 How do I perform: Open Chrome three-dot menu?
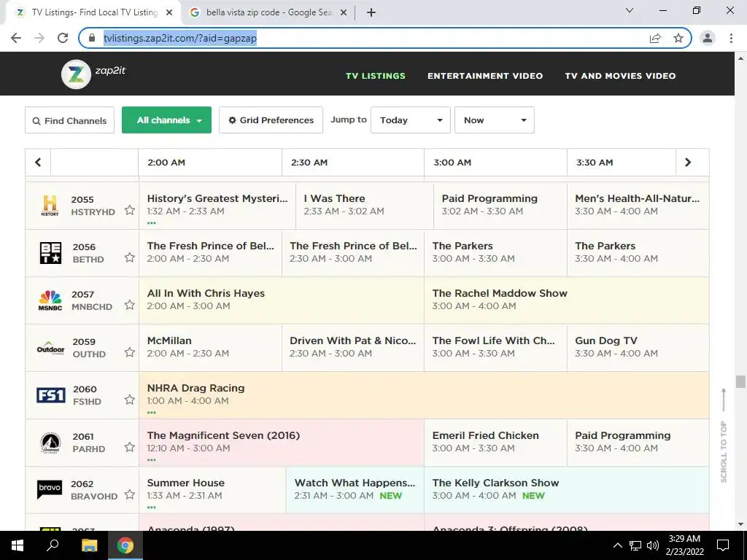point(731,38)
